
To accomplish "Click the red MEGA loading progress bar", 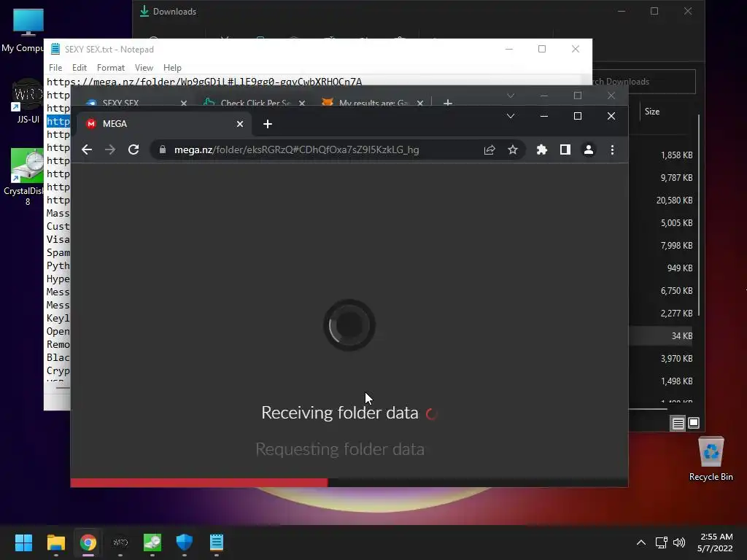I will coord(199,483).
